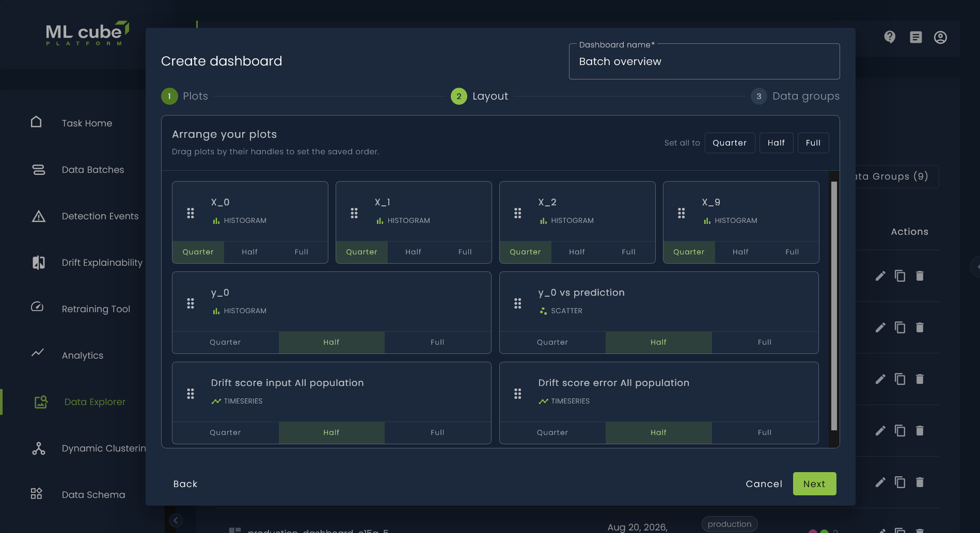Open Data Batches menu item
The image size is (980, 533).
click(93, 170)
